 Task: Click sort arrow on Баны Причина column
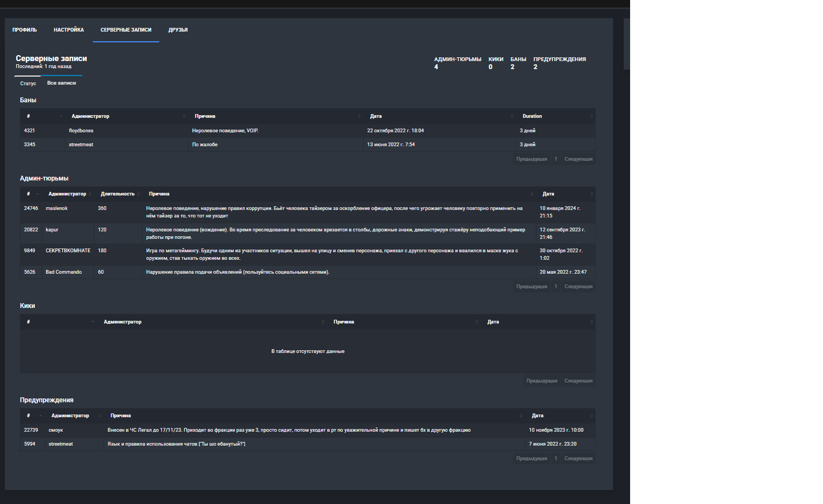point(359,116)
